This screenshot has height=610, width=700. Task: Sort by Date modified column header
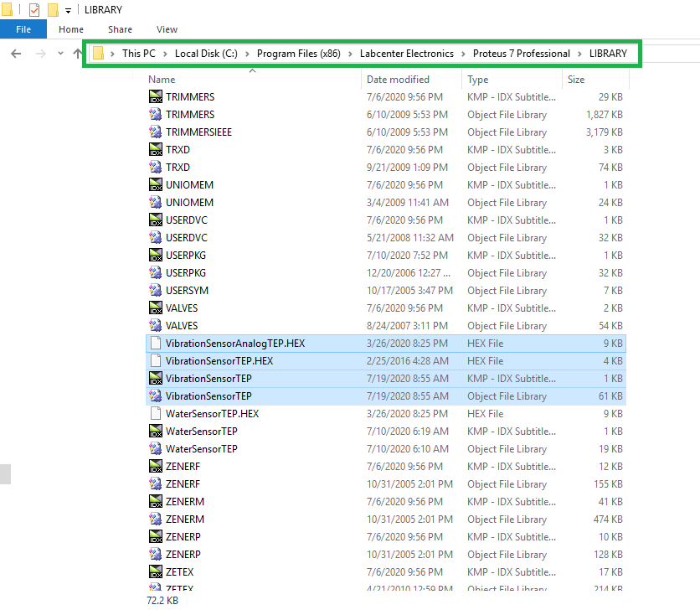398,80
